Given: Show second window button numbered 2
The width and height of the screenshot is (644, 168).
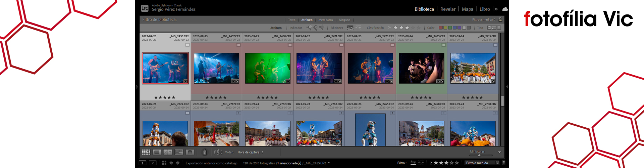Looking at the screenshot, I should 153,163.
